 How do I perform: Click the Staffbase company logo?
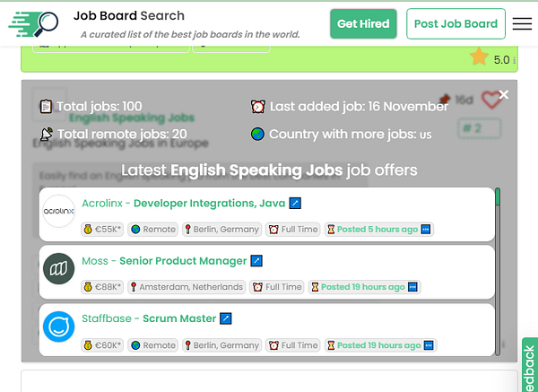[59, 327]
